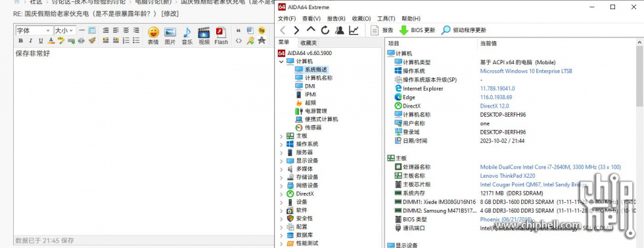Insert image via 图片 button
Viewport: 644px width, 248px height.
(x=170, y=35)
